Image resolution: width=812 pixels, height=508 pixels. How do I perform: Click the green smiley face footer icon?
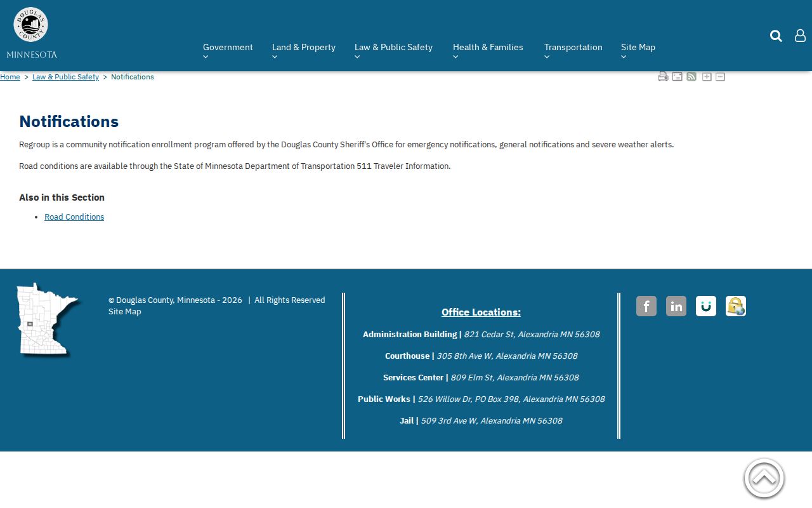pyautogui.click(x=706, y=306)
